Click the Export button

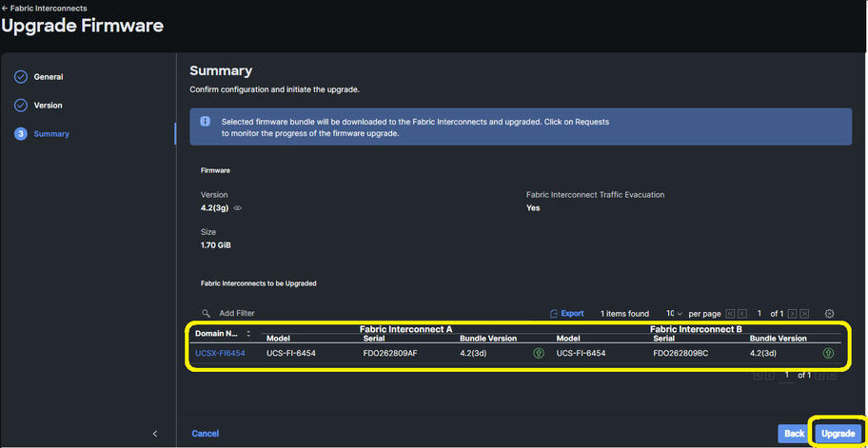[567, 314]
